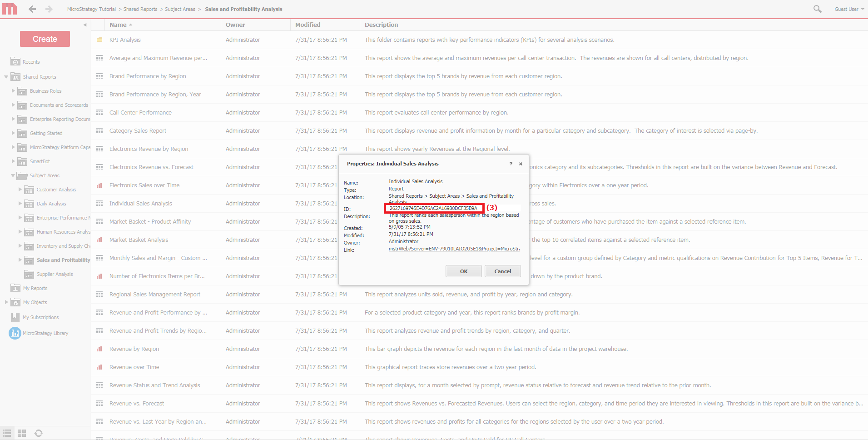Click grid icon for Call Center Performance
Image resolution: width=868 pixels, height=440 pixels.
click(99, 113)
